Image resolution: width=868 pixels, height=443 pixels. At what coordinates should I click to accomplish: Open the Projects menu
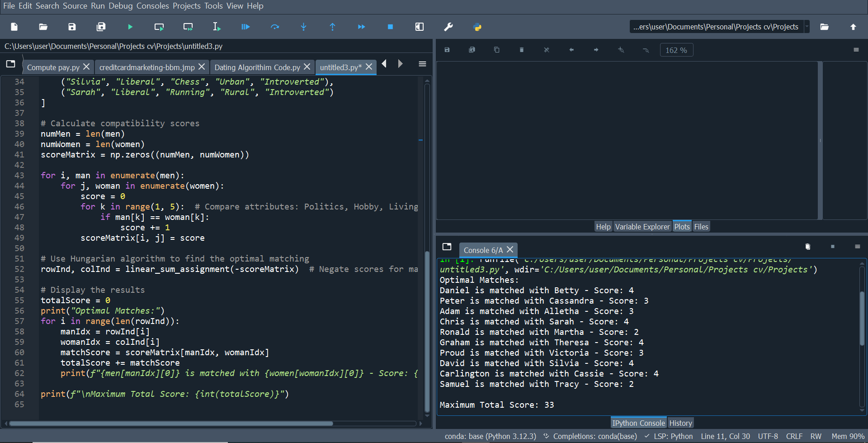coord(187,6)
